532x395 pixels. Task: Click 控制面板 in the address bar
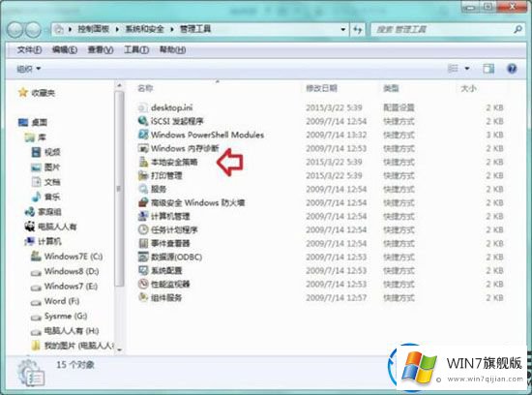93,29
